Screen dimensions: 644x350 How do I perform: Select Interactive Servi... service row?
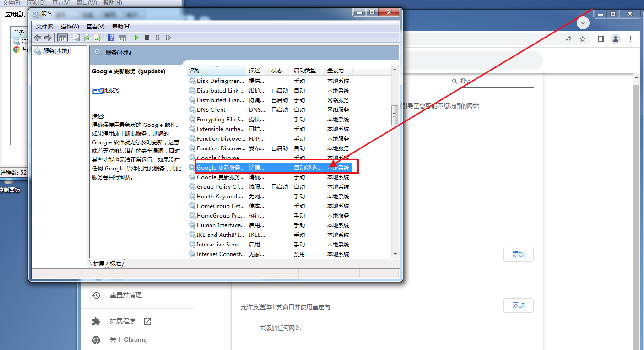tap(270, 244)
